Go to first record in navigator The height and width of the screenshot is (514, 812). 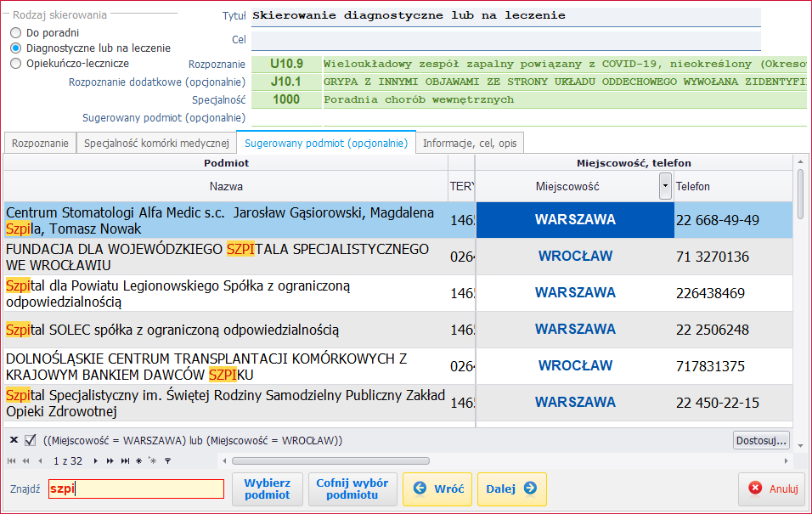click(x=12, y=461)
